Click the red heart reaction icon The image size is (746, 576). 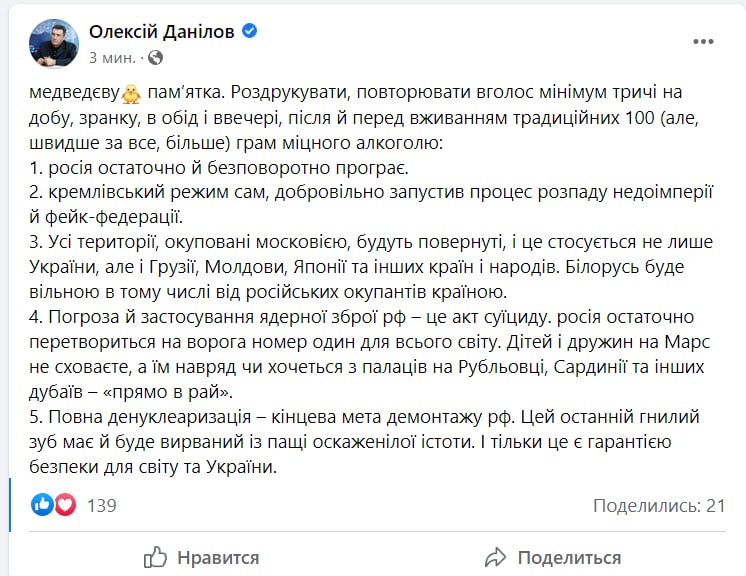[65, 505]
